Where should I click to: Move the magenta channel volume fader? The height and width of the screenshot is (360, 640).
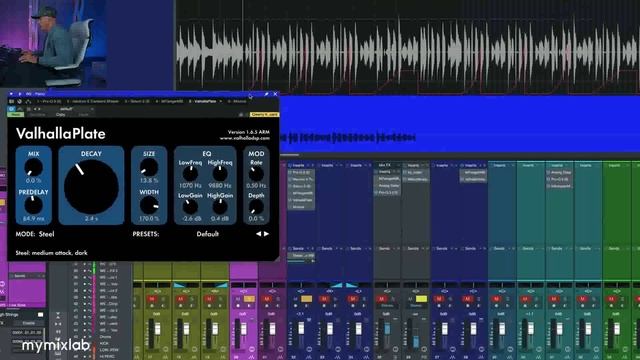point(243,329)
